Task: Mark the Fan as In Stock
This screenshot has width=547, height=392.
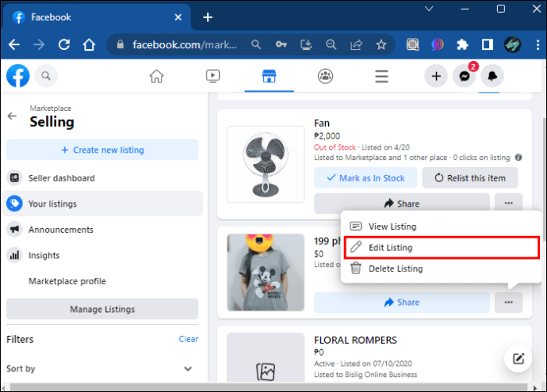Action: (x=365, y=177)
